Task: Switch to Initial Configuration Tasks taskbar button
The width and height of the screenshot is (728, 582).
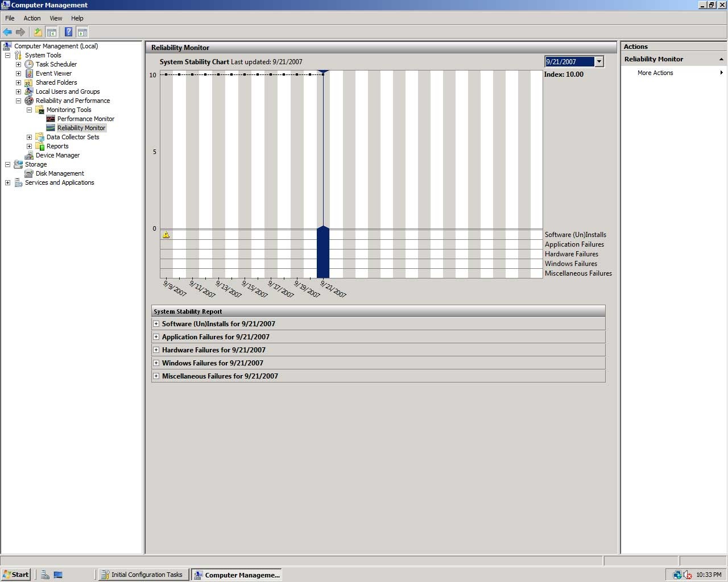Action: pos(143,575)
